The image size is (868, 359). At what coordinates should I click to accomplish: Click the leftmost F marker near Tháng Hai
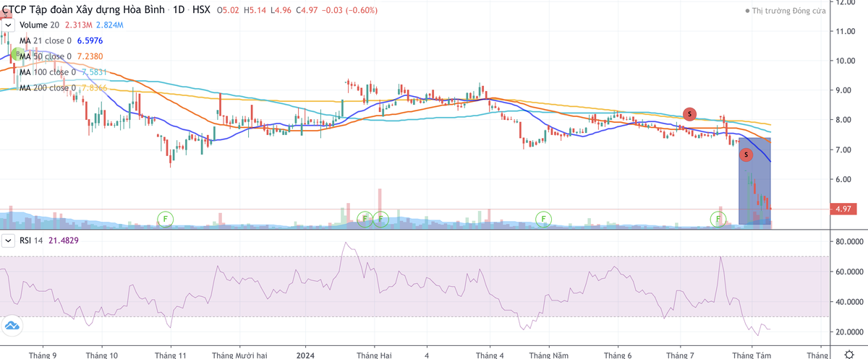[365, 217]
